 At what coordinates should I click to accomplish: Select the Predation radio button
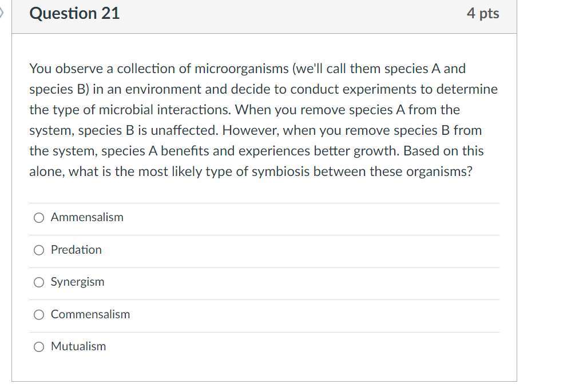[38, 250]
